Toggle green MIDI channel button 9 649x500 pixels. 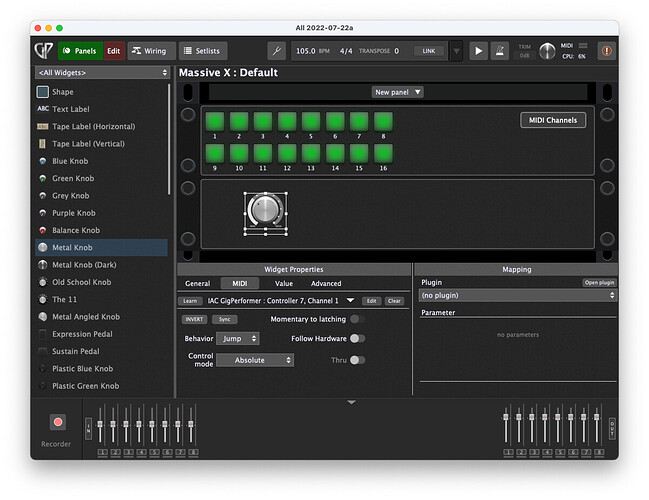pyautogui.click(x=215, y=154)
